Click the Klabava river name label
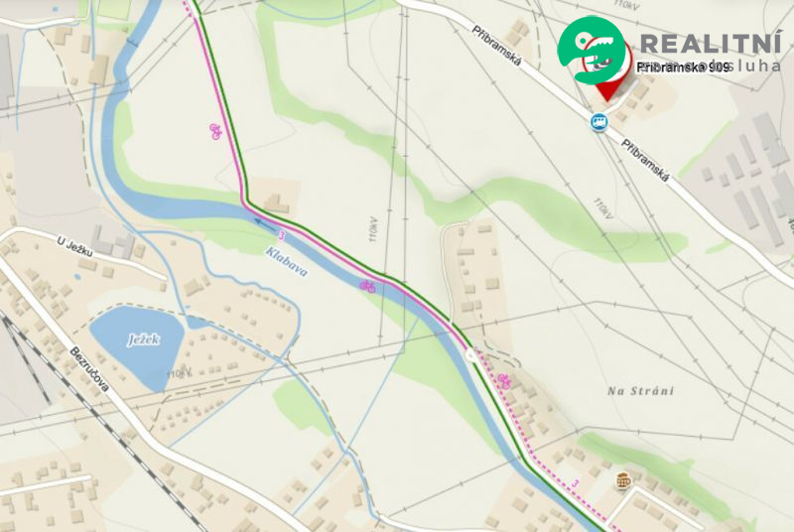The image size is (794, 532). (x=287, y=262)
